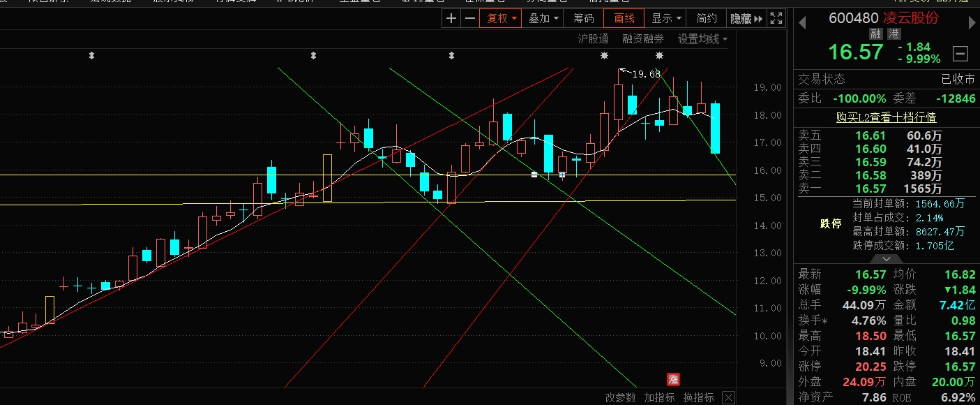
Task: Go to previous stock with left arrow
Action: [802, 23]
